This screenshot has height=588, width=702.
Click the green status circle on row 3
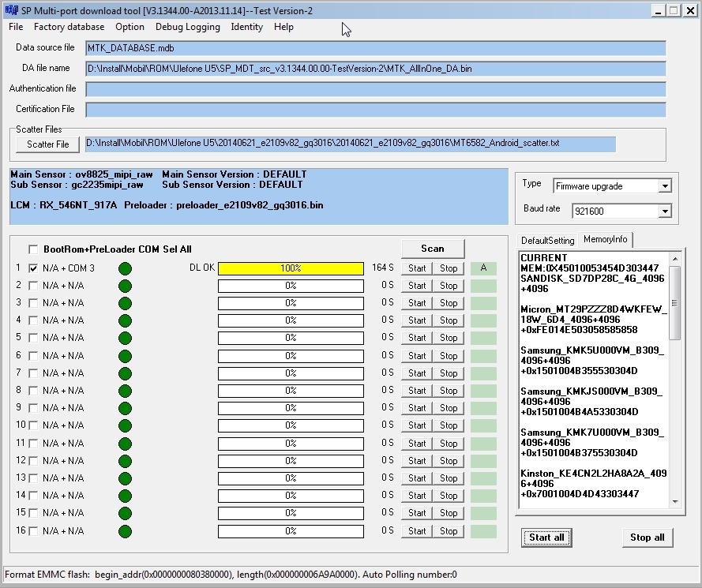click(125, 304)
